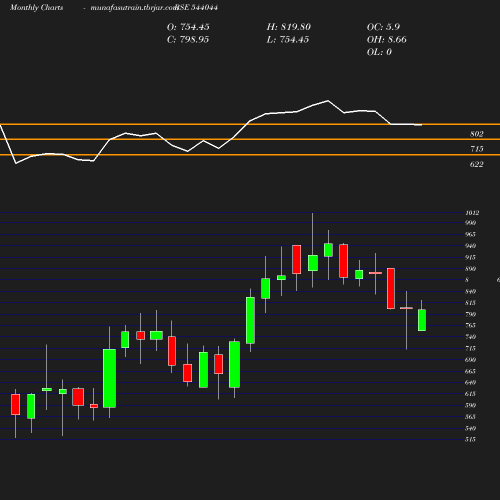Click the "OL: 0" reading

[379, 52]
